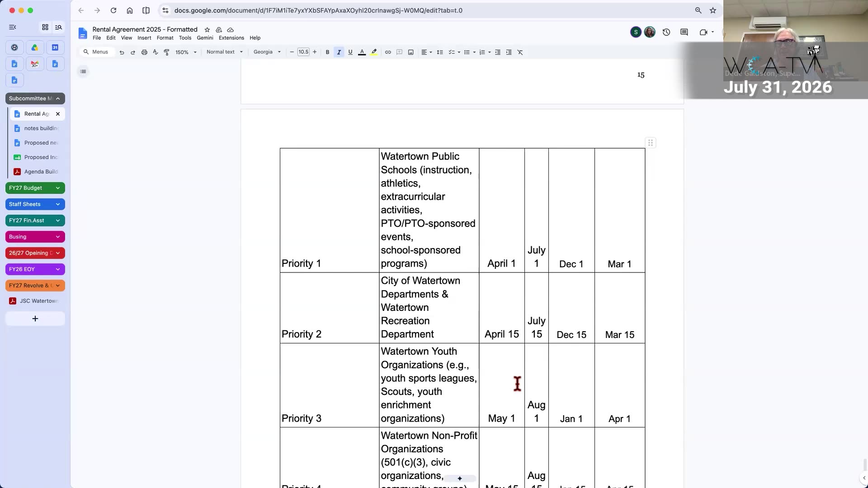This screenshot has height=488, width=868.
Task: Choose the text color
Action: [x=362, y=52]
